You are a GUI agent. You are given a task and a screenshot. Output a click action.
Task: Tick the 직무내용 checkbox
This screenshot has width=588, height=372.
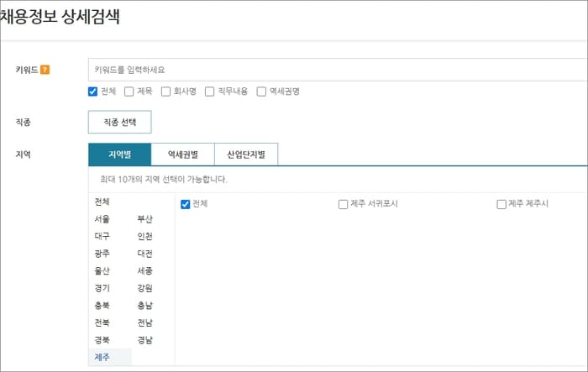pos(210,92)
